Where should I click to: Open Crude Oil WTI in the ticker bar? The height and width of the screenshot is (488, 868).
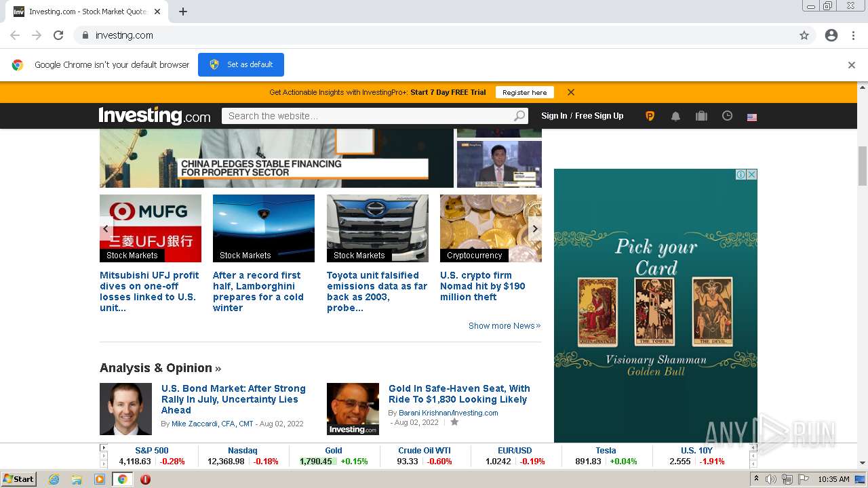pyautogui.click(x=425, y=450)
